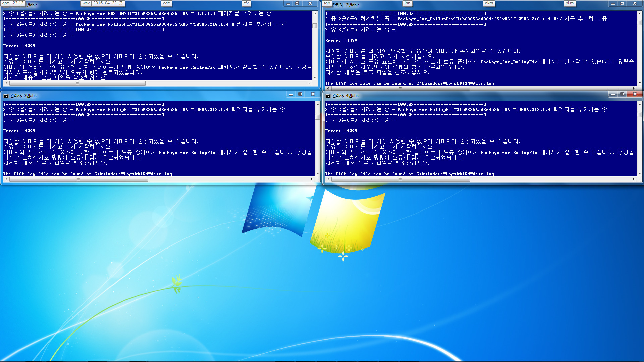Click the cmd icon of 4번ahk window
Image resolution: width=644 pixels, height=362 pixels.
328,96
